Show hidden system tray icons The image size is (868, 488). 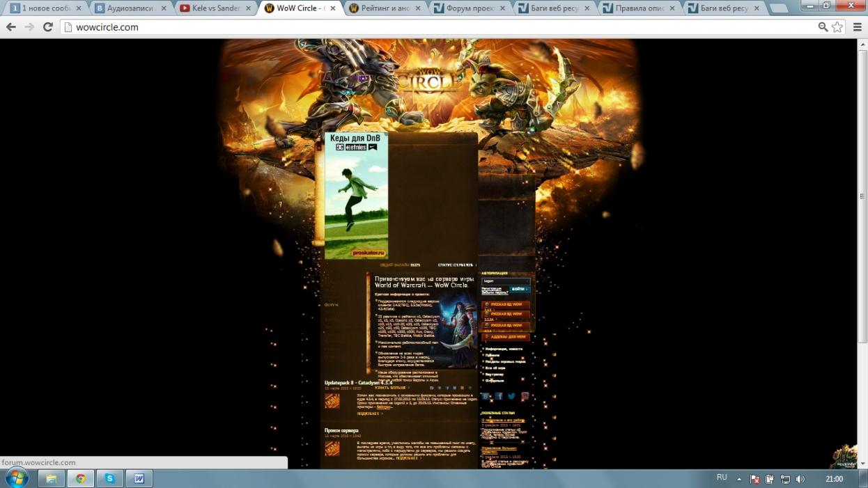tap(739, 479)
